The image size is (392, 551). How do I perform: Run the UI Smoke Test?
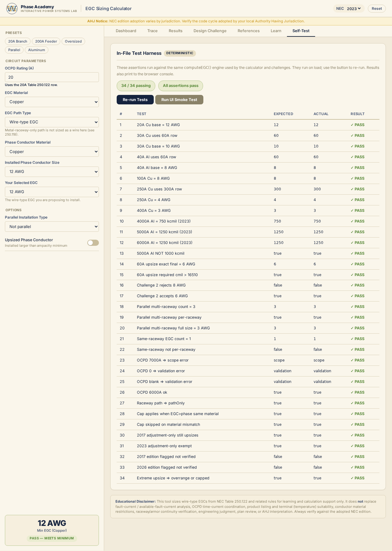pyautogui.click(x=179, y=100)
